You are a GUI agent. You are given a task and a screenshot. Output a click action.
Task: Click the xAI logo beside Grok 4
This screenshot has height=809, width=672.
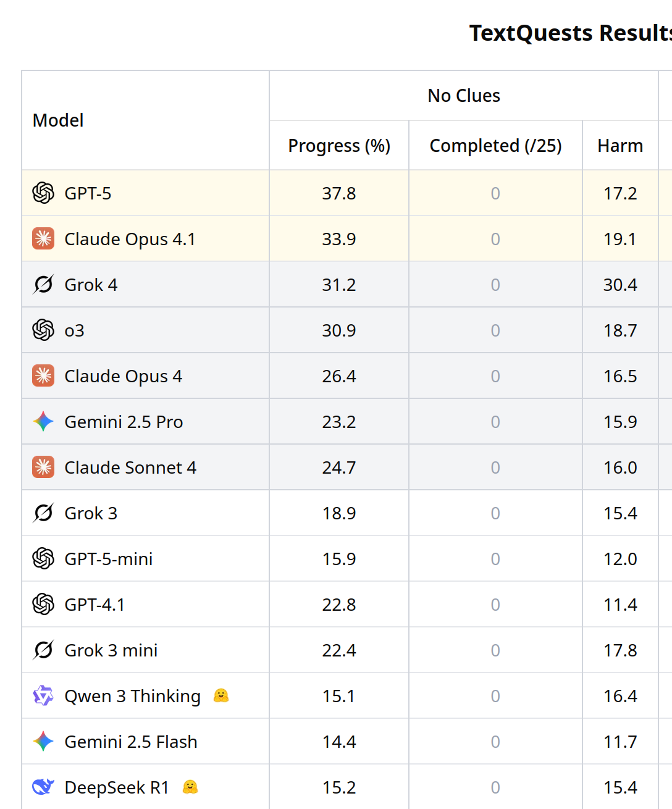click(x=43, y=285)
